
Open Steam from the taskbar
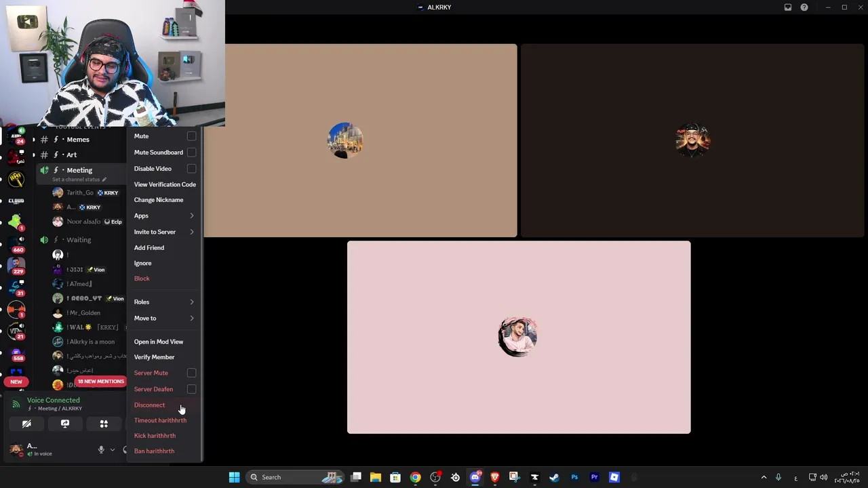(554, 477)
